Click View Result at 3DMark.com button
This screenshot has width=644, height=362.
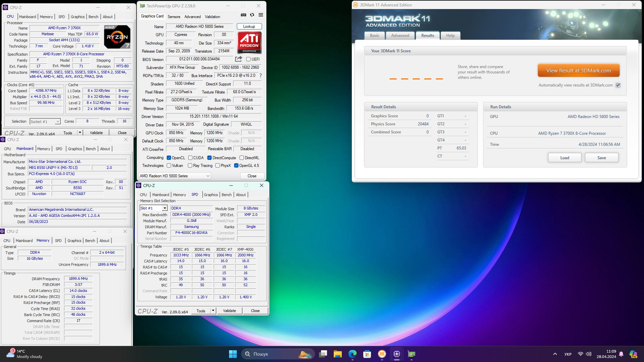pos(579,71)
